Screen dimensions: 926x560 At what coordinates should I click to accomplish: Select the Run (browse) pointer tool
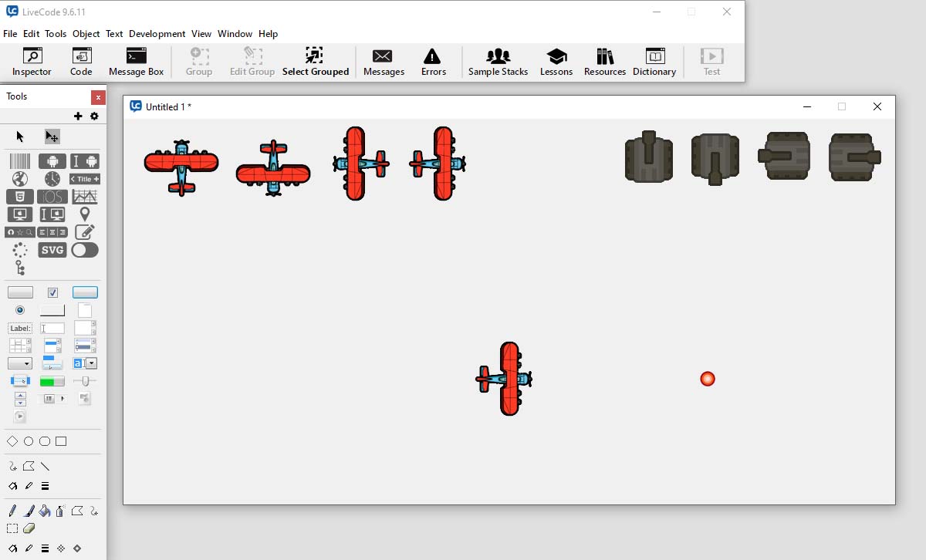(20, 137)
